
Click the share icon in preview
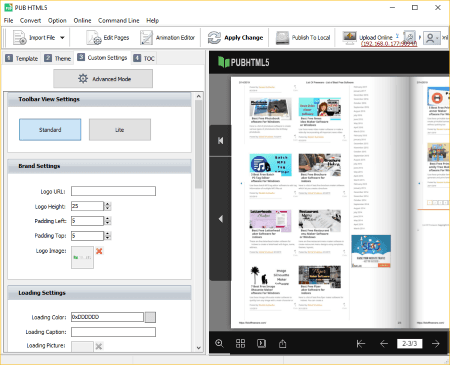282,343
